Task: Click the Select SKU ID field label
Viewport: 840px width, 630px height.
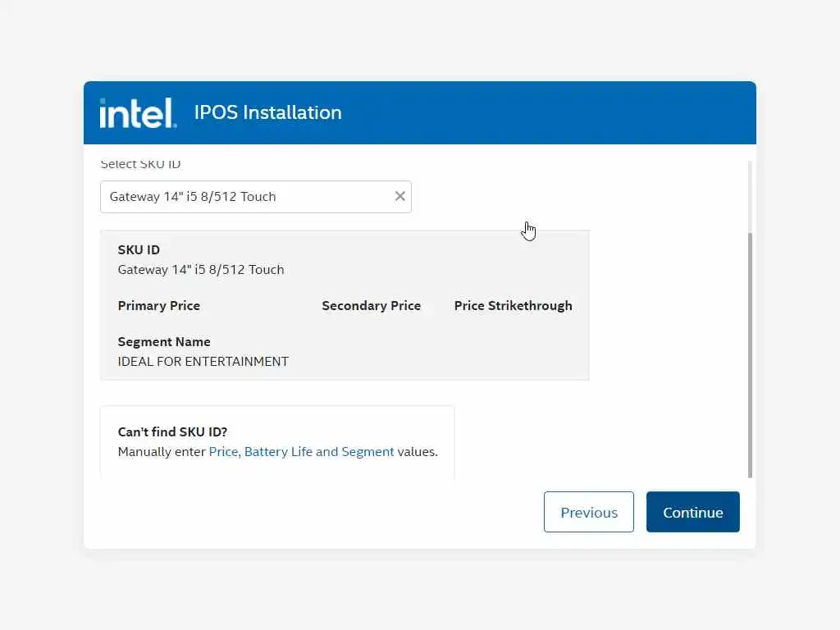Action: (x=140, y=164)
